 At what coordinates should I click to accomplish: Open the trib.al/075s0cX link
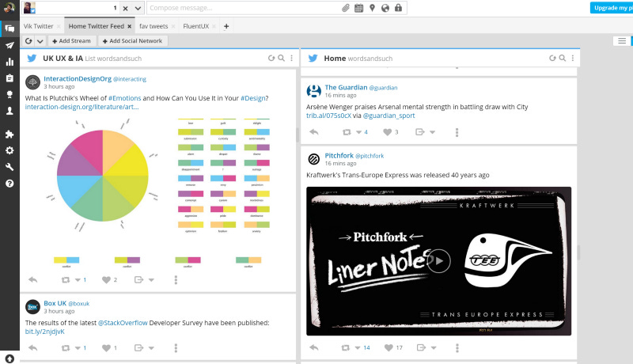click(328, 116)
